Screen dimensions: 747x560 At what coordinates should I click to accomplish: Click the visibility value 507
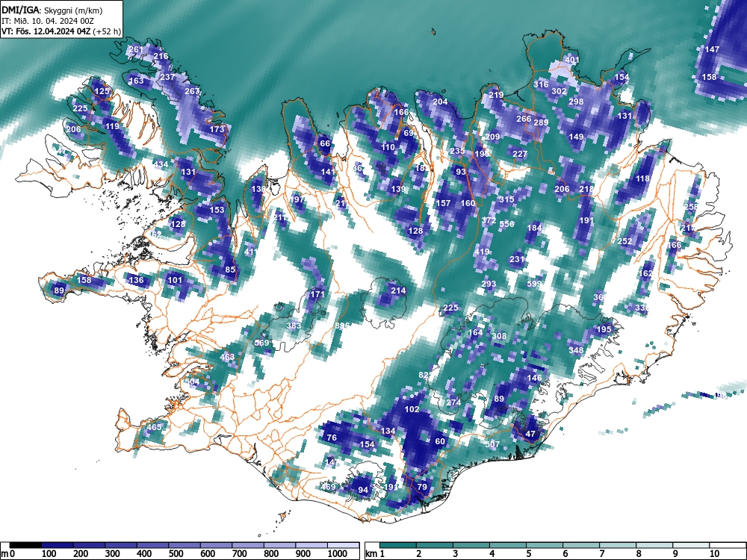(x=492, y=444)
